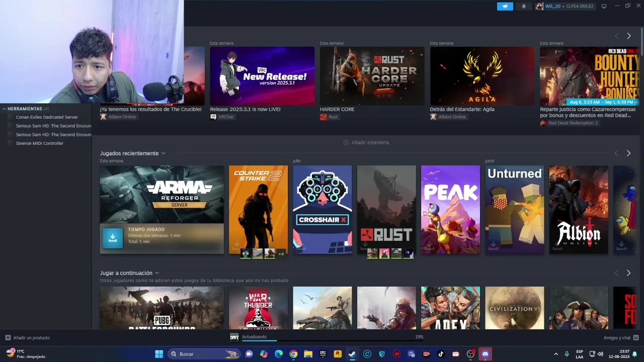Show hidden system tray icons
Image resolution: width=644 pixels, height=362 pixels.
pos(556,354)
